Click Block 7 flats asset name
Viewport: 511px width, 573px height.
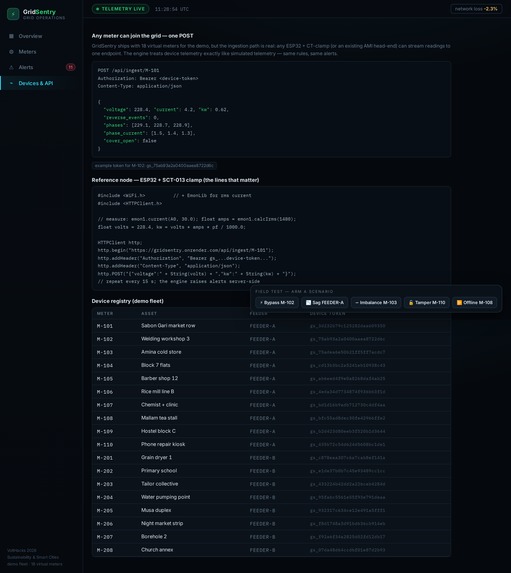pos(156,365)
